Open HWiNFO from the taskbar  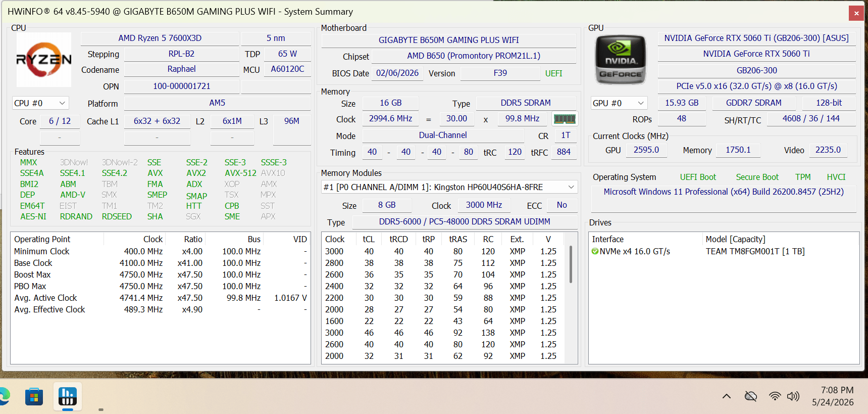[67, 396]
